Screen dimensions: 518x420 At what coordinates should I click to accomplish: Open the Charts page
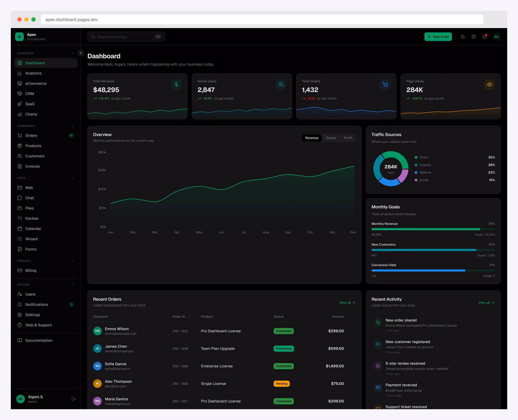click(46, 114)
